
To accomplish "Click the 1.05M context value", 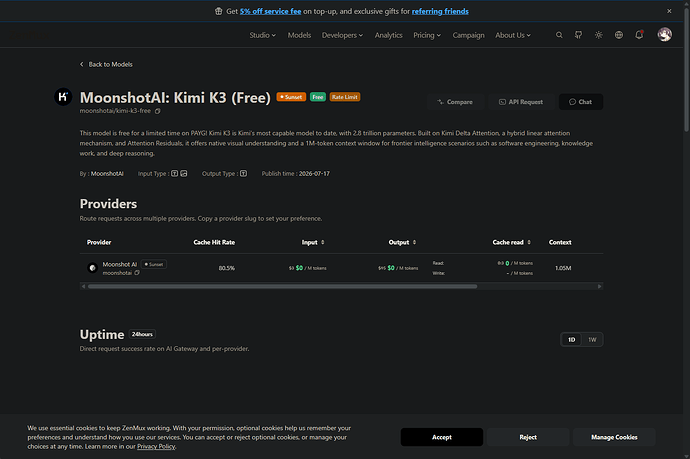I will click(x=563, y=268).
